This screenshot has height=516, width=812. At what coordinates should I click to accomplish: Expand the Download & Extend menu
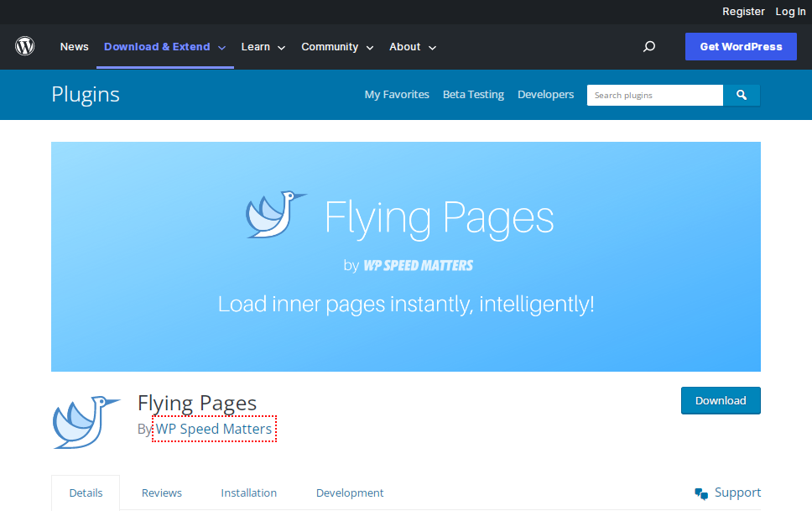point(164,47)
